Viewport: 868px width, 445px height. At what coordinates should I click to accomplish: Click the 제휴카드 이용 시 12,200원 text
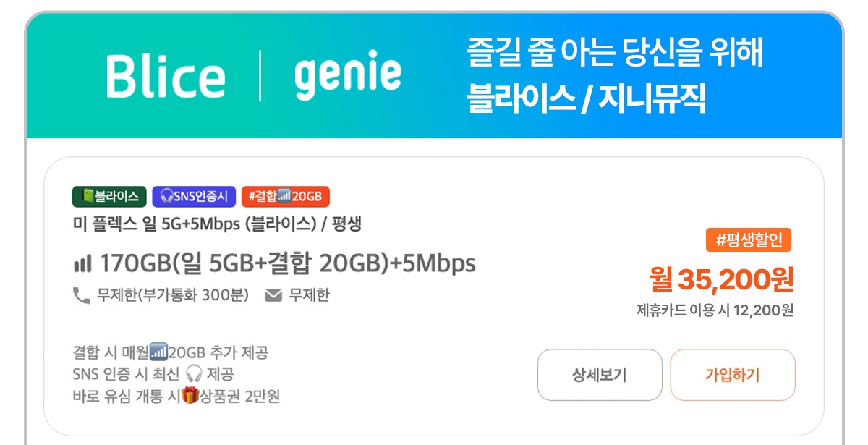click(715, 310)
